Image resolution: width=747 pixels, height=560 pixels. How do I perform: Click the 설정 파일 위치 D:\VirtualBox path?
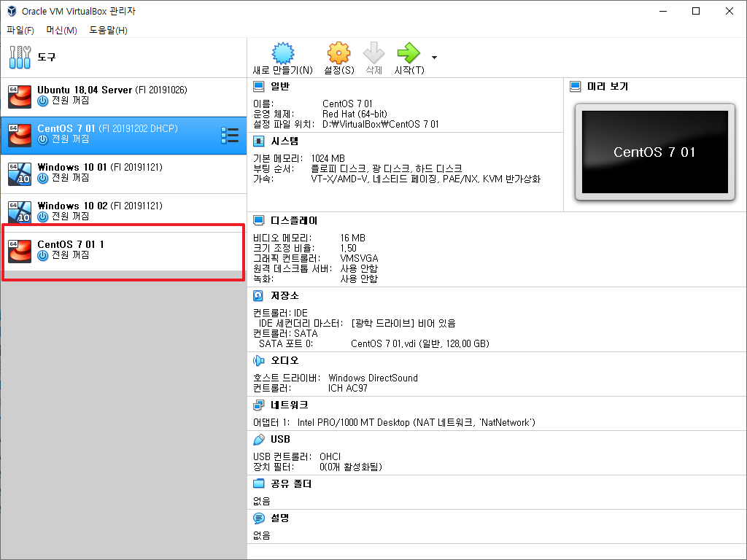380,124
